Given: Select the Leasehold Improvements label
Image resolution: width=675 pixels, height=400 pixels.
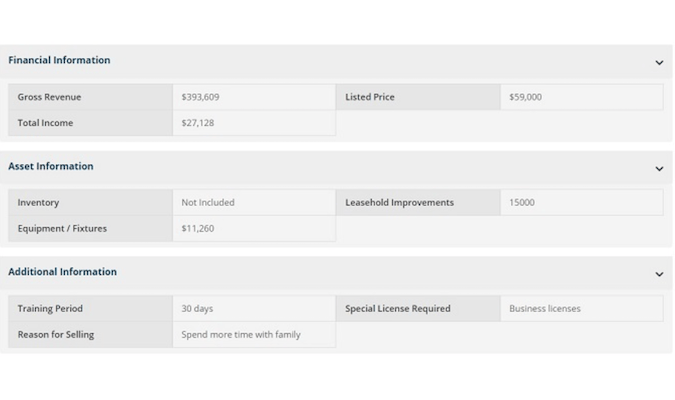Looking at the screenshot, I should [x=399, y=202].
